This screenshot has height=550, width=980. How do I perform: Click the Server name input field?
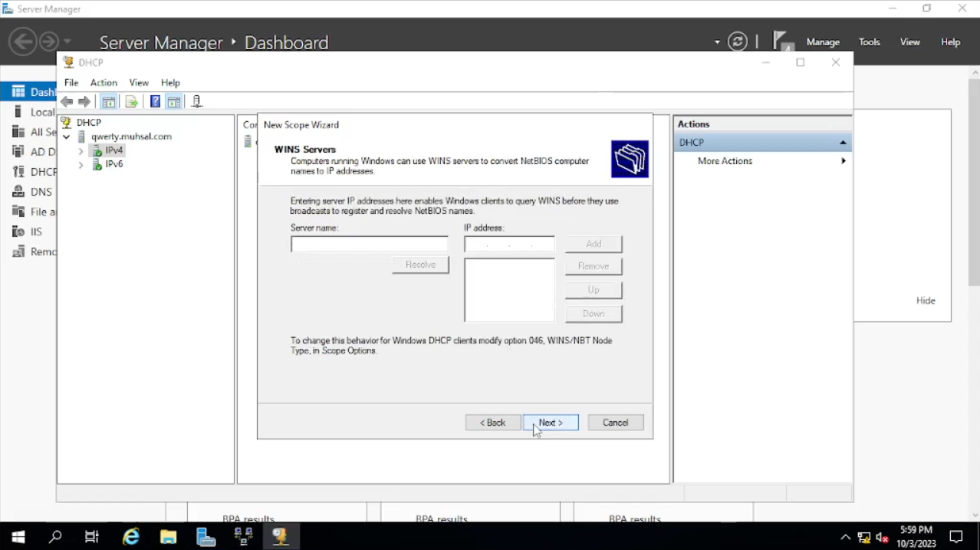click(369, 245)
